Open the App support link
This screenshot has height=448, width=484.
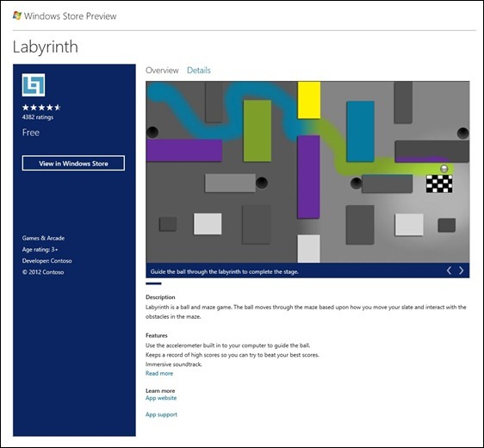161,414
